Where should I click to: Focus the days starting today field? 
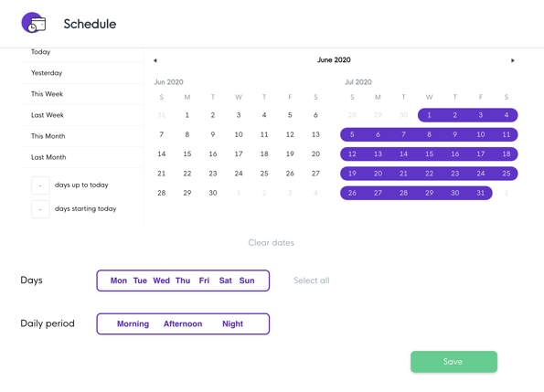click(40, 209)
